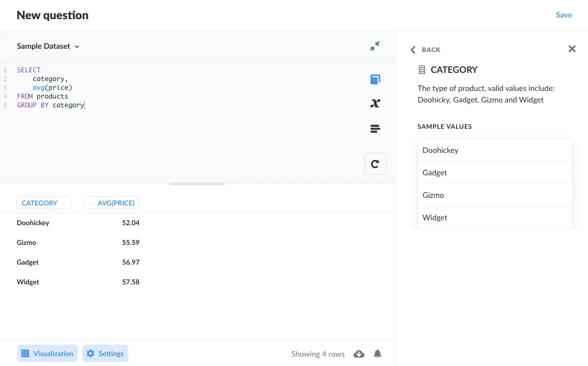Open the AVG(PRICE) column header dropdown
Viewport: 588px width, 366px height.
coord(112,203)
